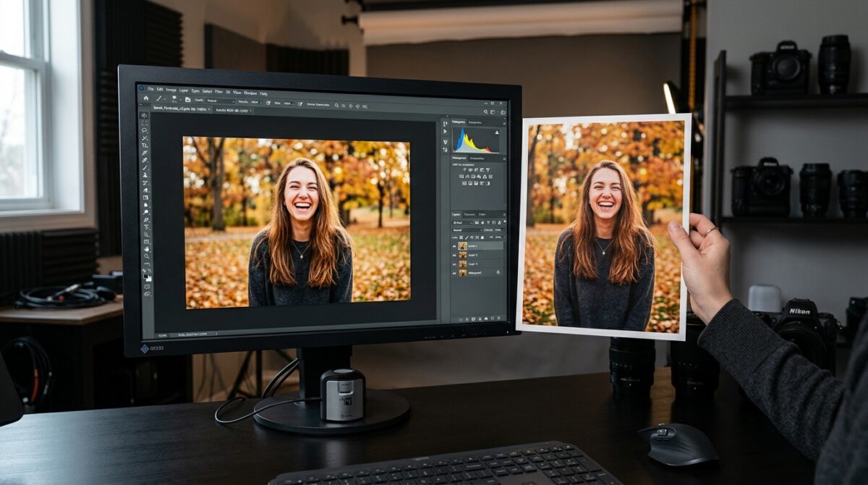Click the foreground color swatch
The width and height of the screenshot is (868, 485).
[145, 276]
